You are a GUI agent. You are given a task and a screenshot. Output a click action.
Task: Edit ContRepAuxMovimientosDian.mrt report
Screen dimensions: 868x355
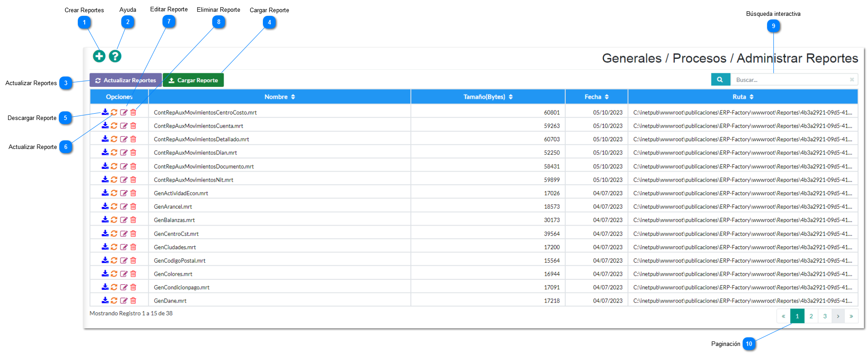tap(124, 153)
